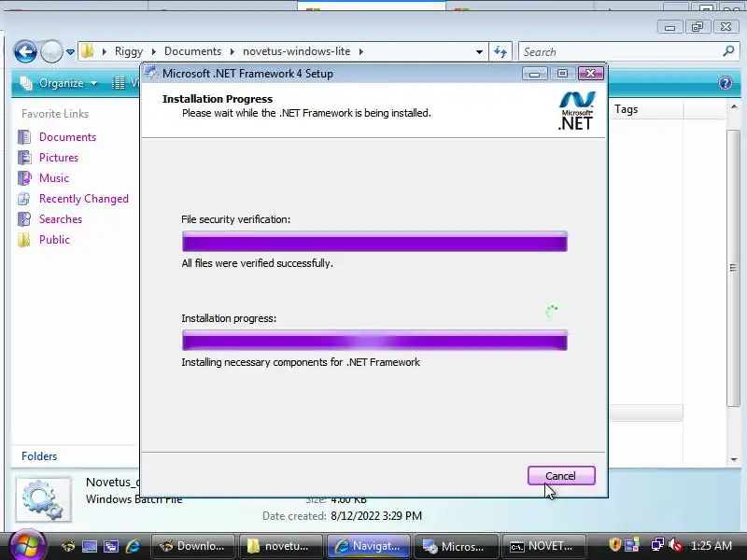The width and height of the screenshot is (747, 560).
Task: Click the 1:25 AM clock
Action: click(712, 546)
